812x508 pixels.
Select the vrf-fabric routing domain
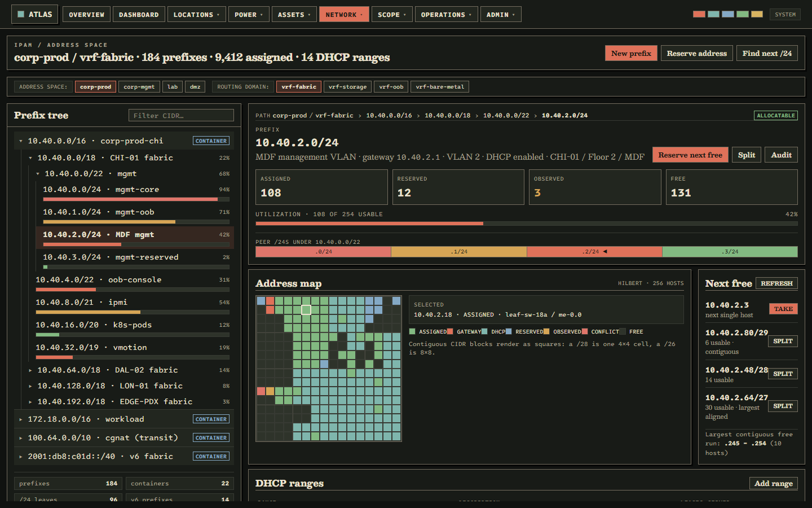click(x=299, y=87)
